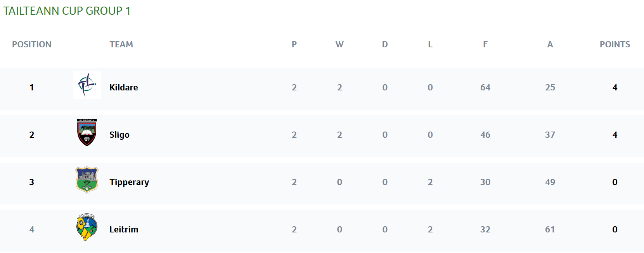Click the P (played) column header
This screenshot has height=253, width=644.
pyautogui.click(x=294, y=44)
